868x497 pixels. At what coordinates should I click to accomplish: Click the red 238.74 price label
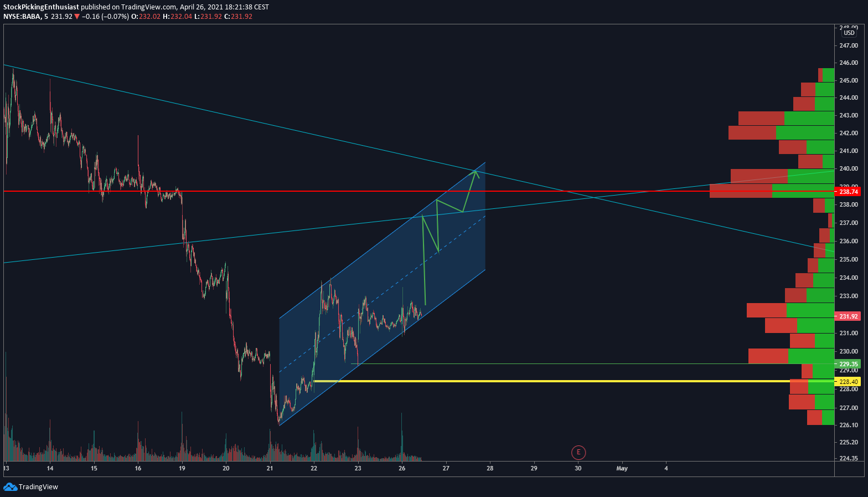point(849,192)
